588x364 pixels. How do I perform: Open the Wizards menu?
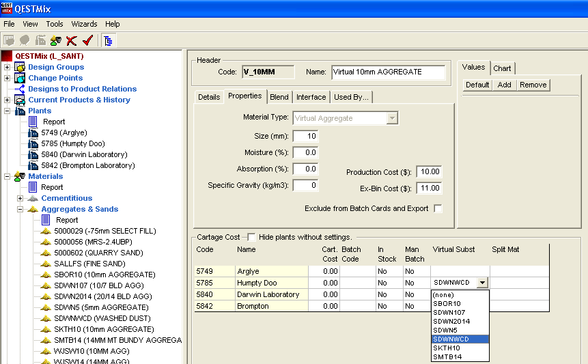pos(84,24)
